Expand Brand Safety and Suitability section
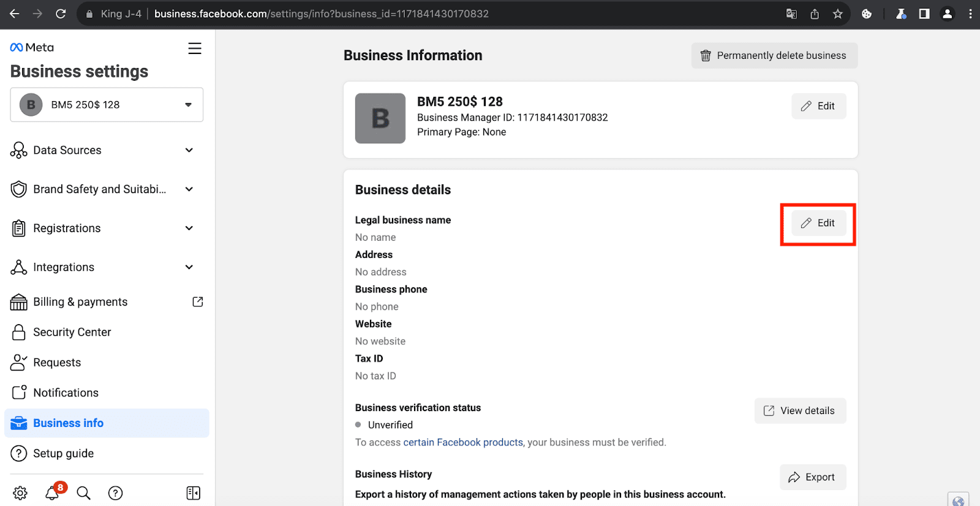Viewport: 980px width, 506px height. tap(189, 189)
